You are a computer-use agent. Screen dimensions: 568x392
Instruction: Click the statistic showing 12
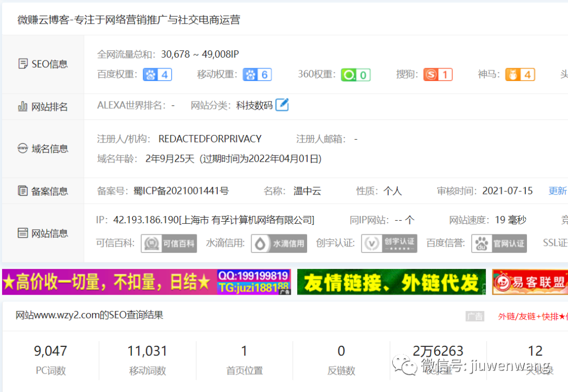point(535,350)
